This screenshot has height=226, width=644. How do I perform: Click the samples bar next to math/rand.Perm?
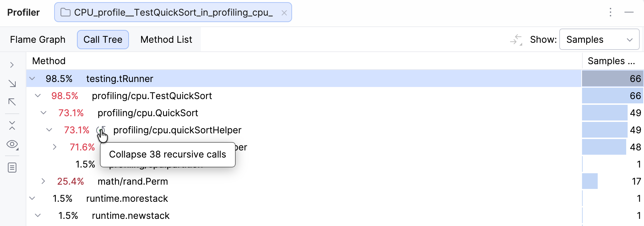(x=590, y=181)
